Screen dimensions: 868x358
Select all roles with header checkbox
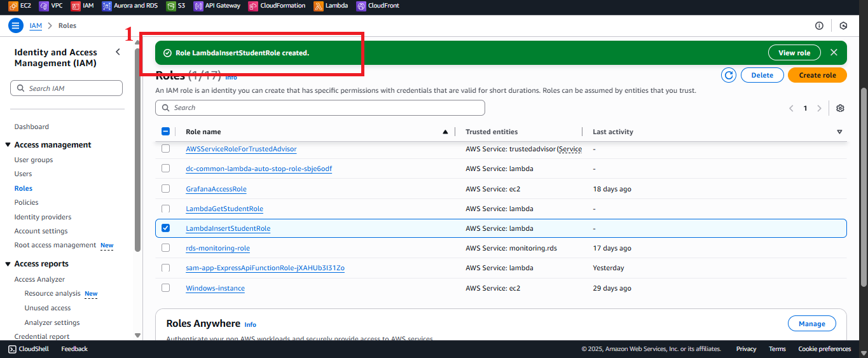pos(165,132)
